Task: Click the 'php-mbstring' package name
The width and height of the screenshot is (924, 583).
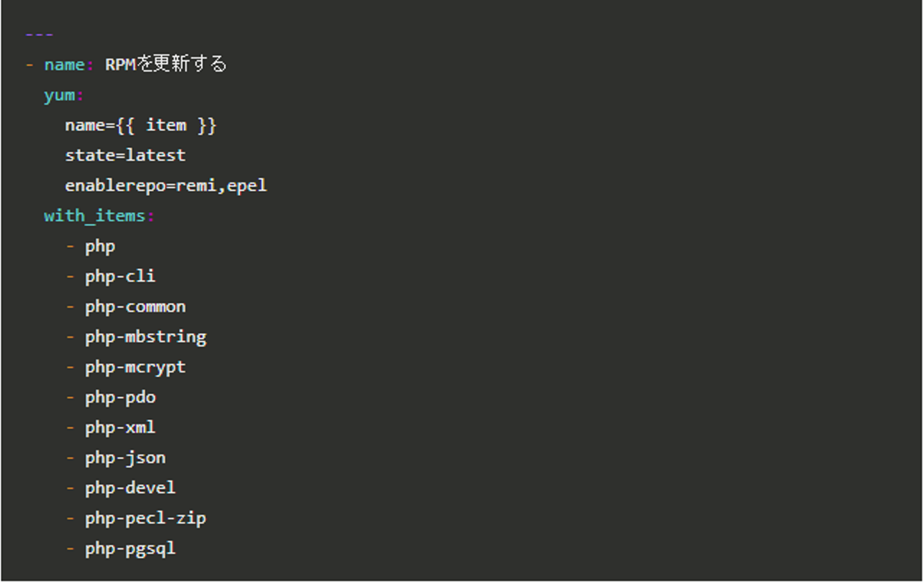Action: (x=146, y=337)
